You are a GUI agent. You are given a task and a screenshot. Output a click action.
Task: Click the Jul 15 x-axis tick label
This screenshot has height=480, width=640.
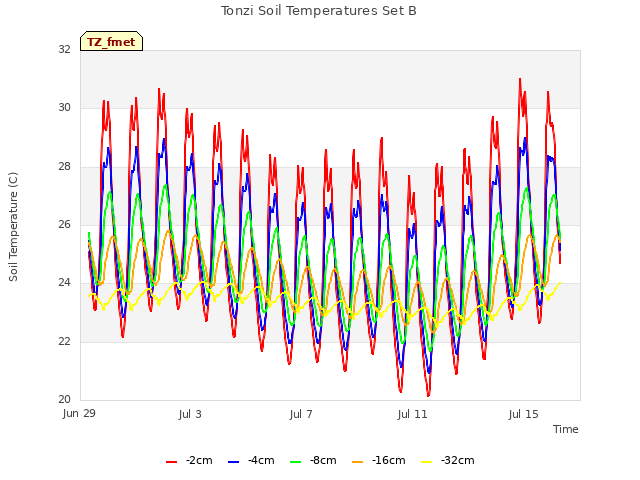click(524, 414)
